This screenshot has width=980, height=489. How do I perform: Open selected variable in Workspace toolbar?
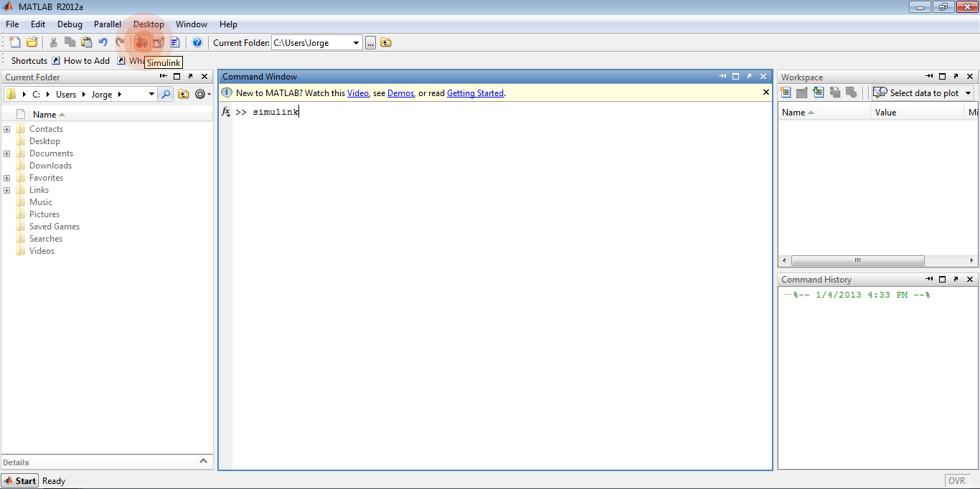click(x=802, y=92)
